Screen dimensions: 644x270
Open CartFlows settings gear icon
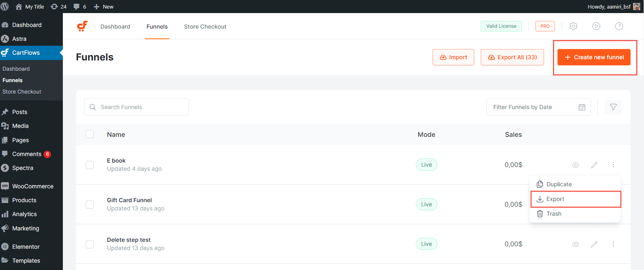[x=573, y=26]
